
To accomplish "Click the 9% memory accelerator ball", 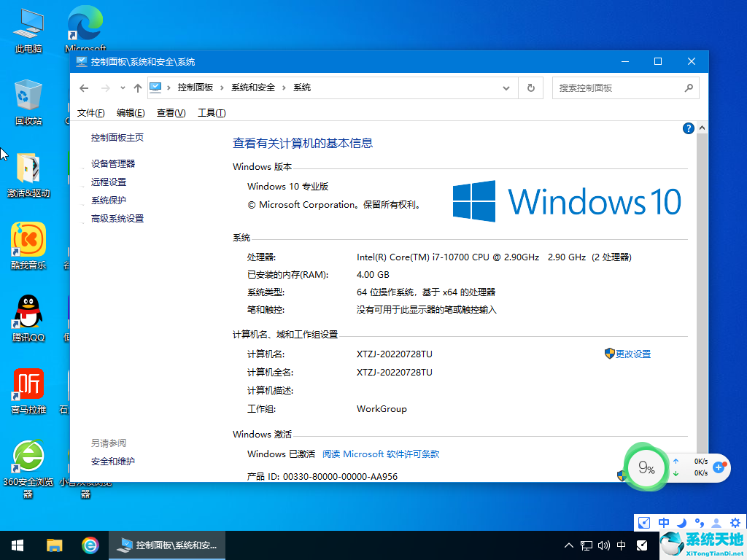I will [646, 467].
